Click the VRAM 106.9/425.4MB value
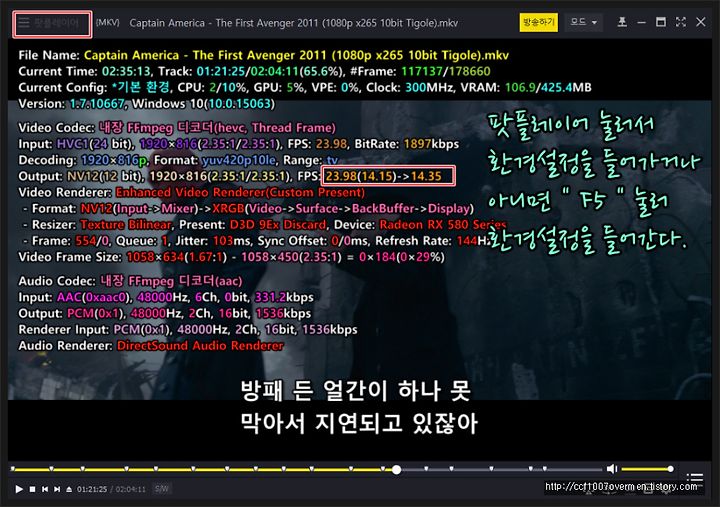Viewport: 720px width, 507px height. tap(548, 87)
